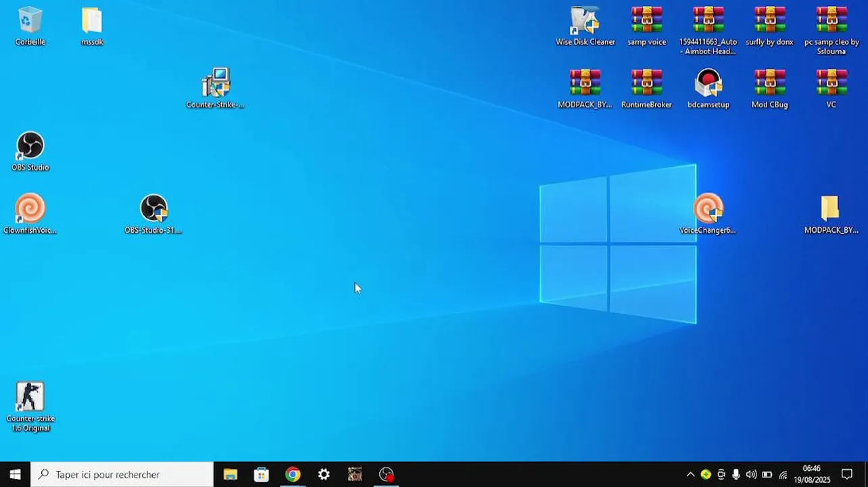Image resolution: width=868 pixels, height=487 pixels.
Task: Select the VoiceChanger6 installer icon
Action: pyautogui.click(x=708, y=214)
